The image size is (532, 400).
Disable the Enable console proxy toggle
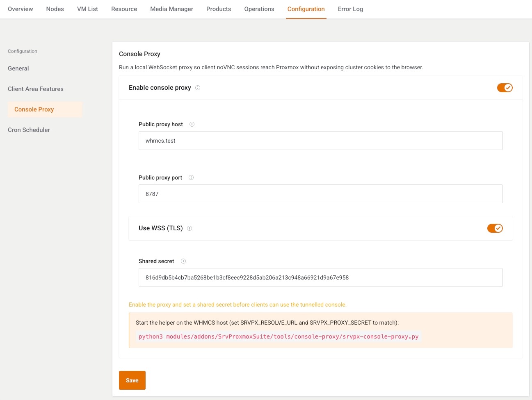(x=505, y=88)
